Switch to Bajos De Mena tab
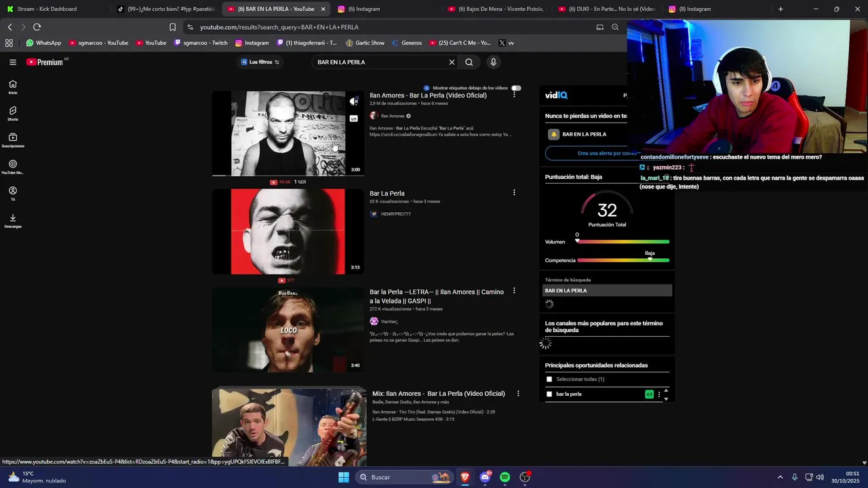This screenshot has width=868, height=488. 497,9
